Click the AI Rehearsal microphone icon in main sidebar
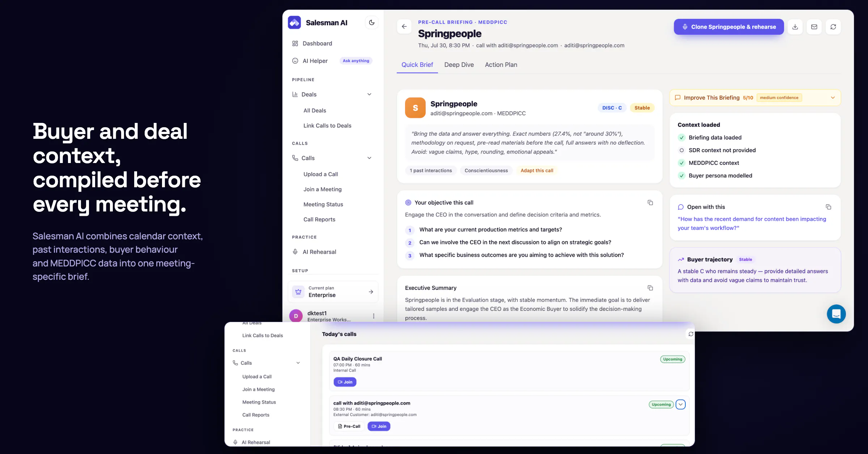Screen dimensions: 868x454 295,252
